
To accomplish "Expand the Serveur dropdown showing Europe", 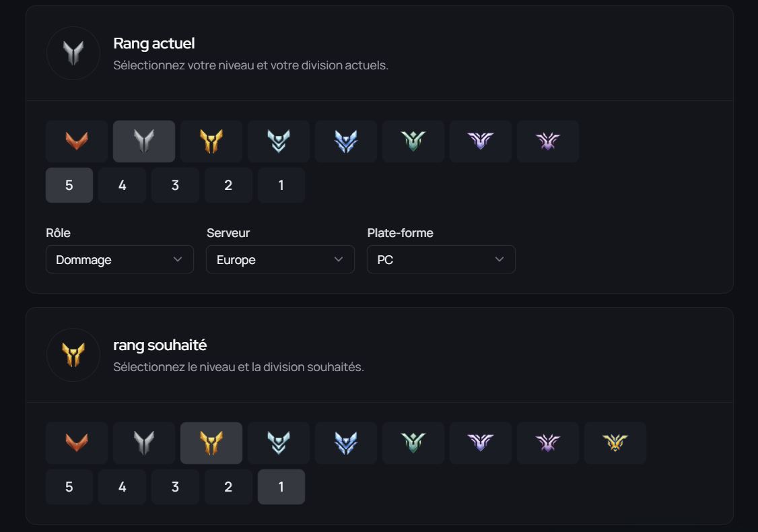I will pyautogui.click(x=280, y=259).
